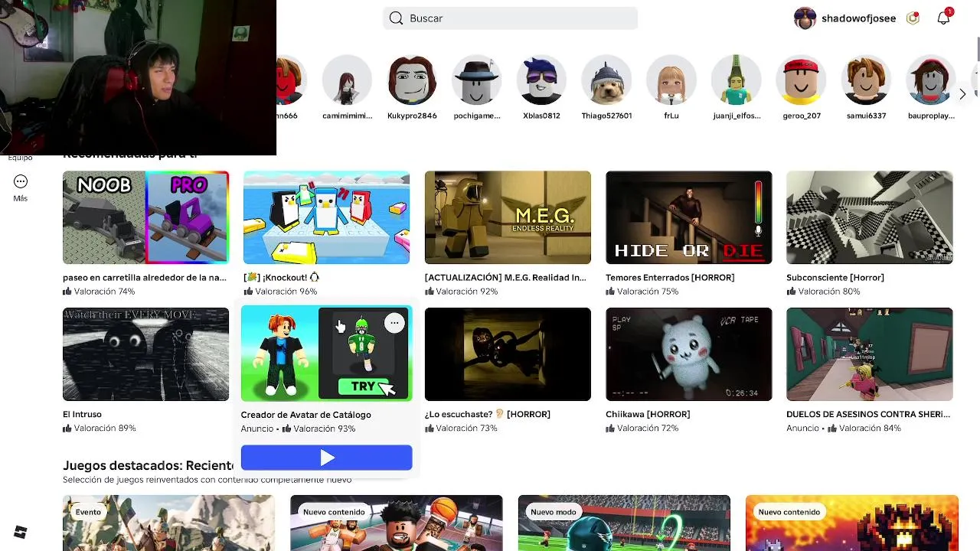Open friend frLu avatar

click(x=671, y=80)
